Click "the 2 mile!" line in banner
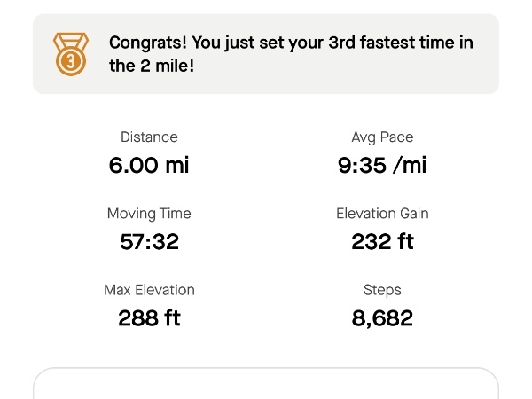This screenshot has height=399, width=532. pyautogui.click(x=152, y=66)
